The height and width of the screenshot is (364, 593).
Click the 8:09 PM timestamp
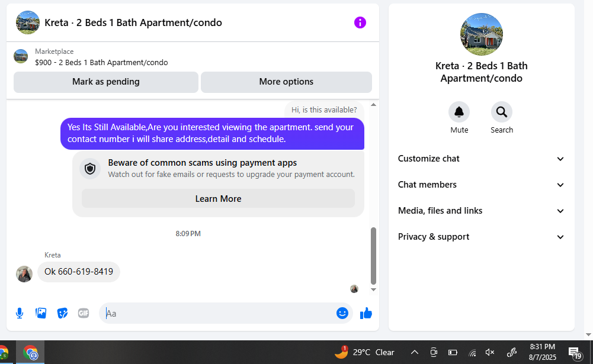[x=188, y=234]
